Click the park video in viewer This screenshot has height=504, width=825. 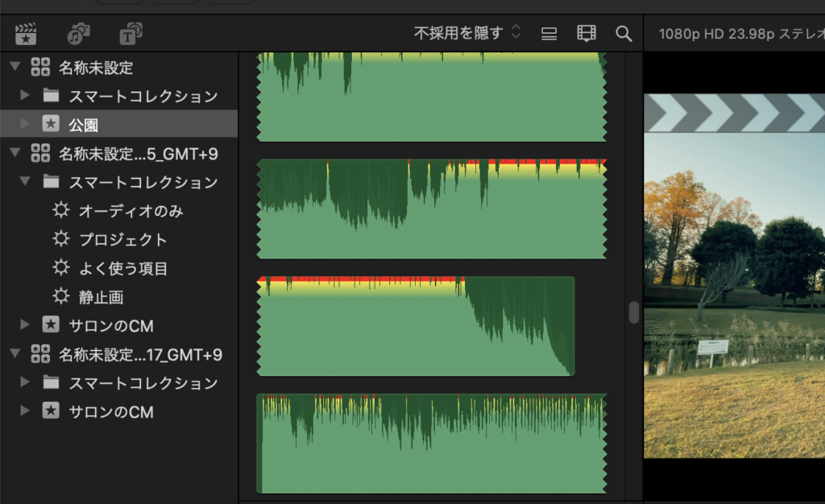735,276
